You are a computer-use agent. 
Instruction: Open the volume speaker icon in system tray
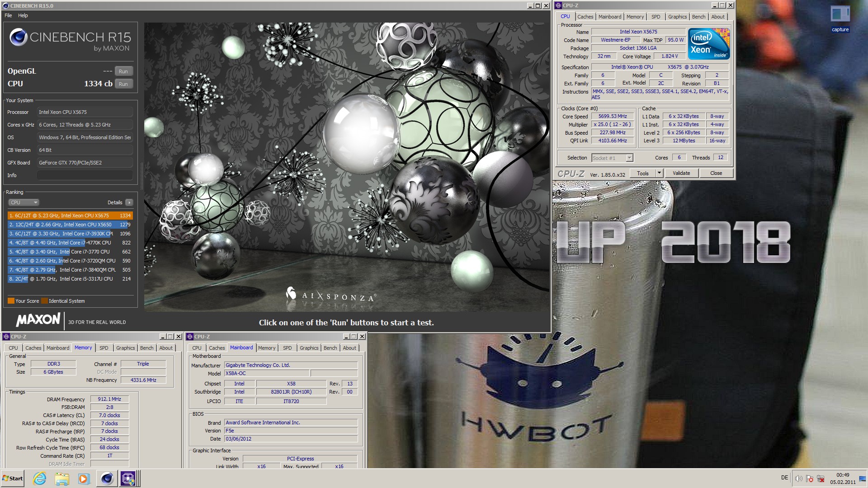point(799,479)
